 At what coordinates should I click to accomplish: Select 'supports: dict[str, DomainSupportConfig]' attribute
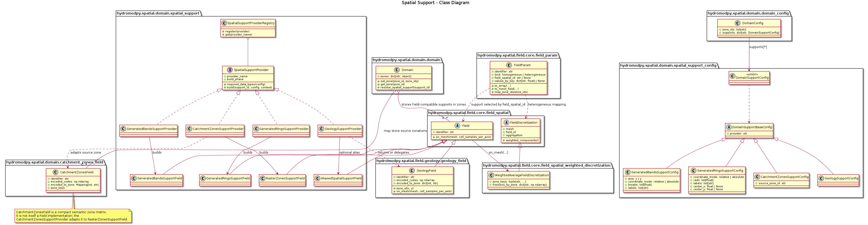(751, 33)
